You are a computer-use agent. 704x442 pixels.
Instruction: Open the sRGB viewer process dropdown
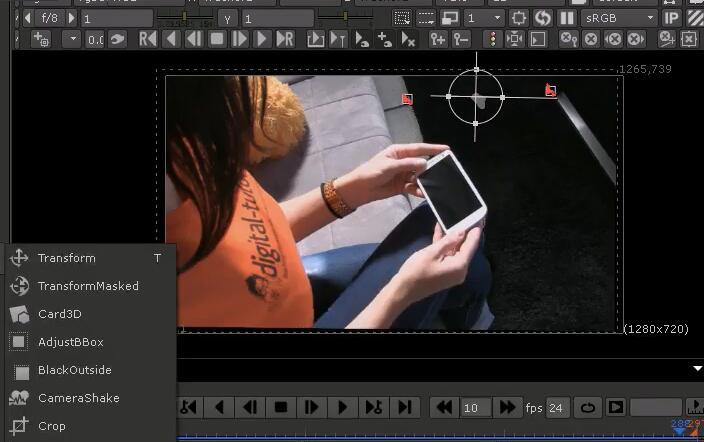(x=620, y=18)
